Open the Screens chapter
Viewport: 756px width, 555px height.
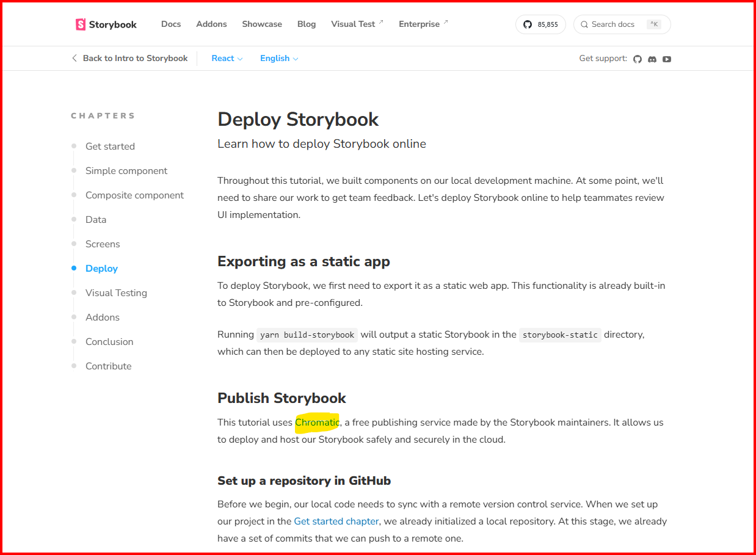(x=103, y=244)
